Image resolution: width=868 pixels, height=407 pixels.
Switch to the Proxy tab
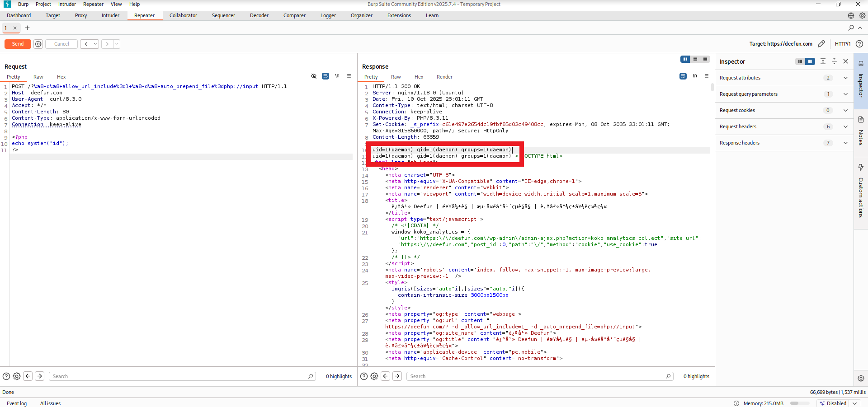click(81, 15)
